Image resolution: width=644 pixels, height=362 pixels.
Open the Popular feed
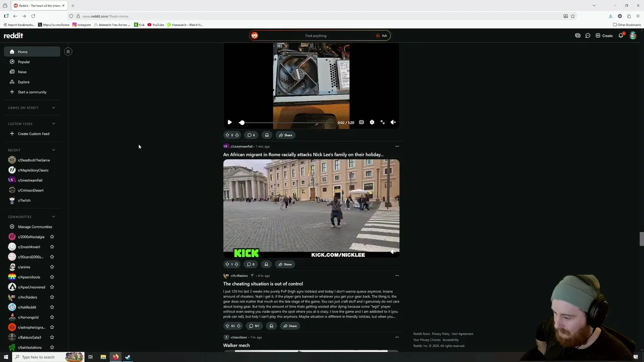[x=32, y=62]
